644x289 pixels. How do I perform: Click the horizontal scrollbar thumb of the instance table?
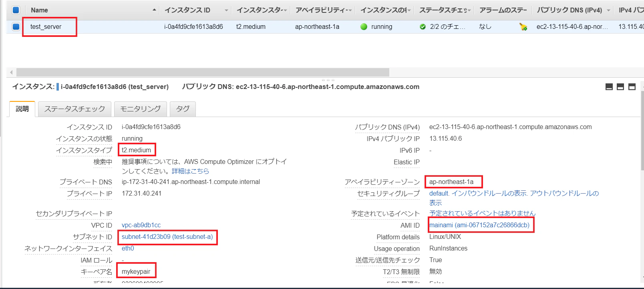203,72
